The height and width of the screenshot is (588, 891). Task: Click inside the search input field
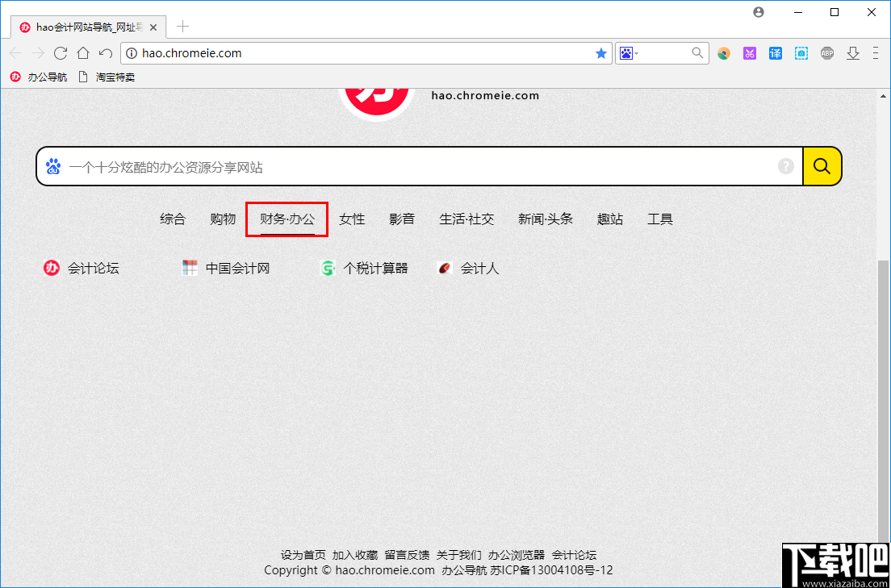pyautogui.click(x=323, y=165)
